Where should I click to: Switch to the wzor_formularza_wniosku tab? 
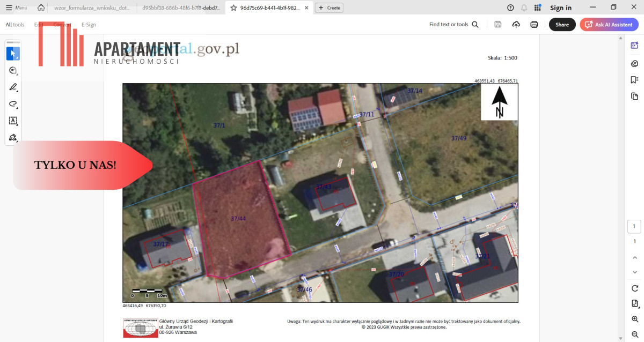pyautogui.click(x=91, y=8)
